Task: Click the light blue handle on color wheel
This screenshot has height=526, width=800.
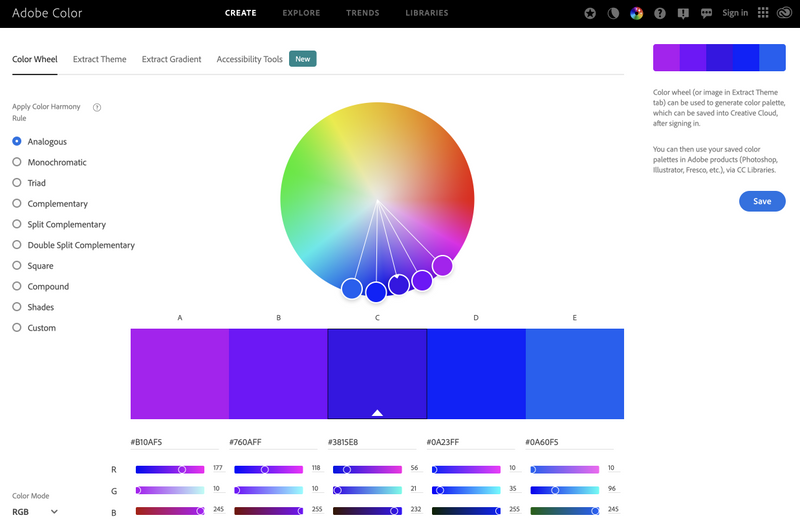Action: (352, 289)
